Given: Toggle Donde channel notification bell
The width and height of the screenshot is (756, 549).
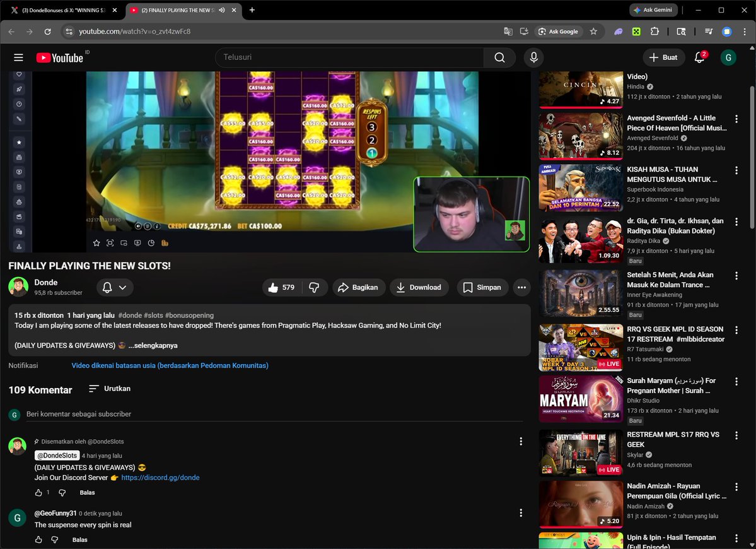Looking at the screenshot, I should [107, 288].
